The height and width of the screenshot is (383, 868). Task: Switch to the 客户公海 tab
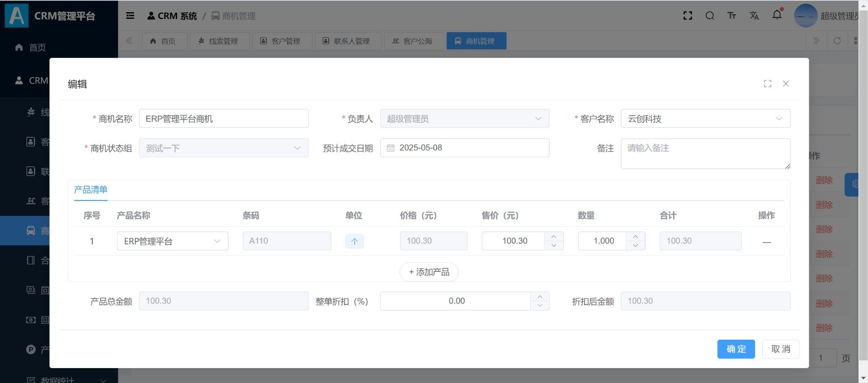click(x=413, y=41)
